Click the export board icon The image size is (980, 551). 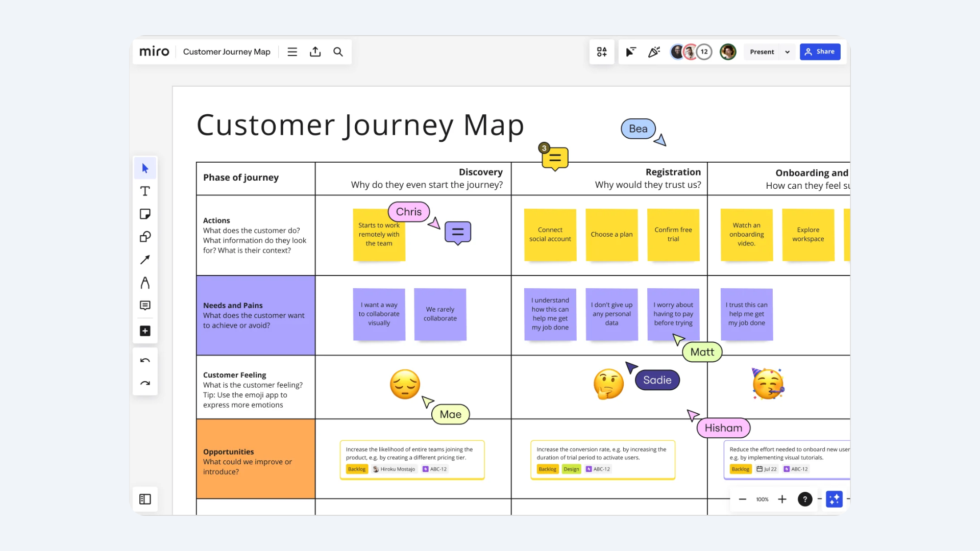click(x=315, y=52)
